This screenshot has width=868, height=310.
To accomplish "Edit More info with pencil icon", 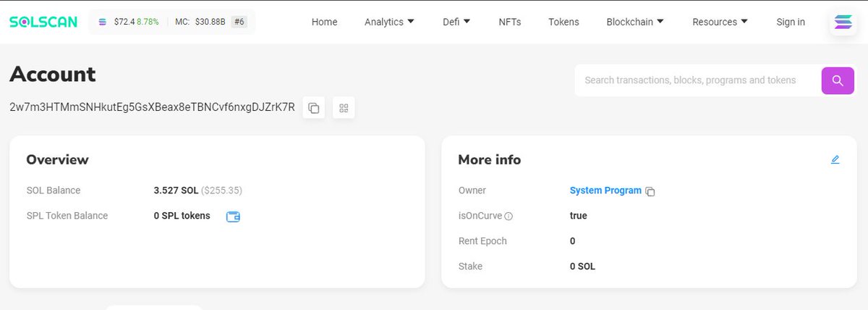I will pos(835,159).
